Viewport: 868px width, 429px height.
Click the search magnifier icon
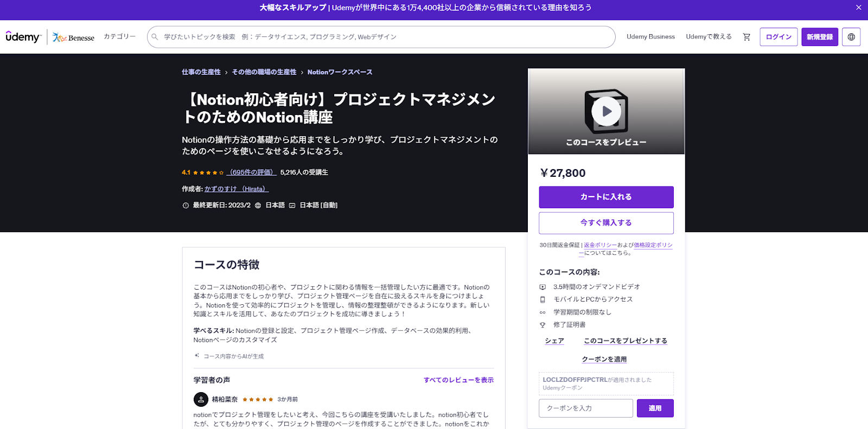(x=155, y=37)
